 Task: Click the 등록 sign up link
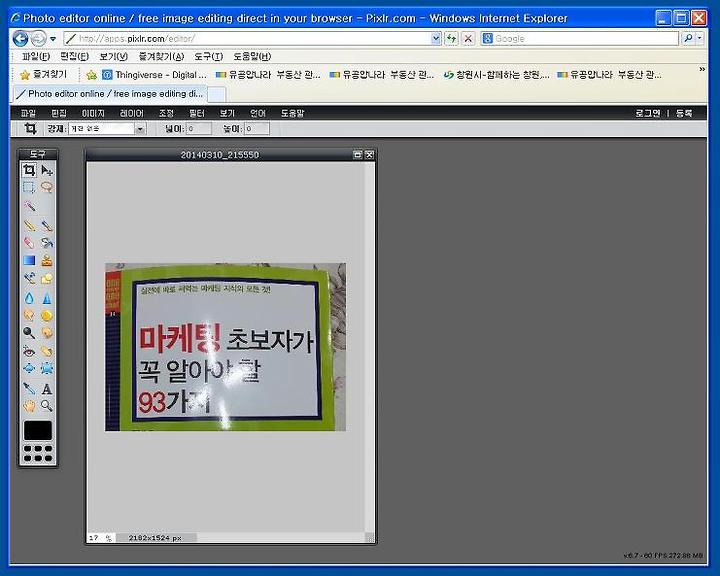coord(684,113)
